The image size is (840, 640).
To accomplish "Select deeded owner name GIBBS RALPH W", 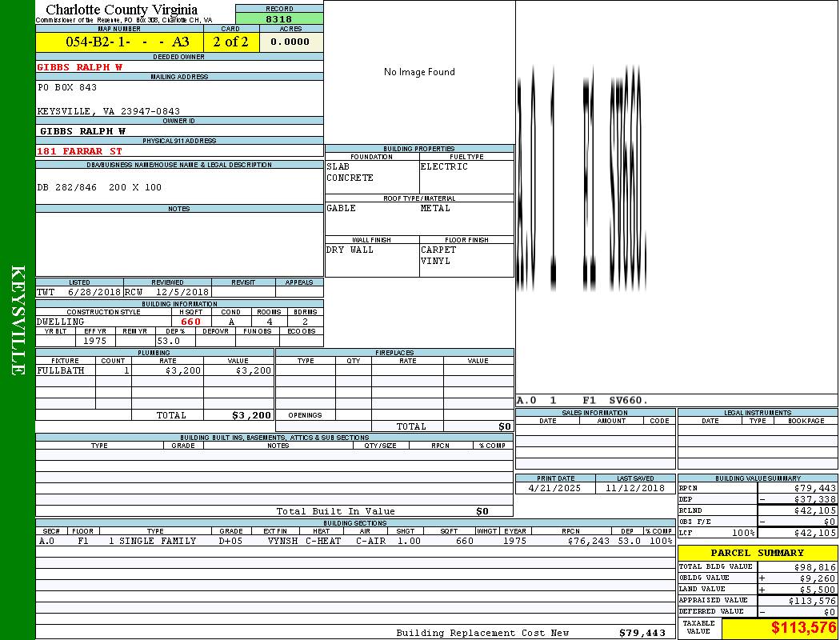I will [x=80, y=67].
